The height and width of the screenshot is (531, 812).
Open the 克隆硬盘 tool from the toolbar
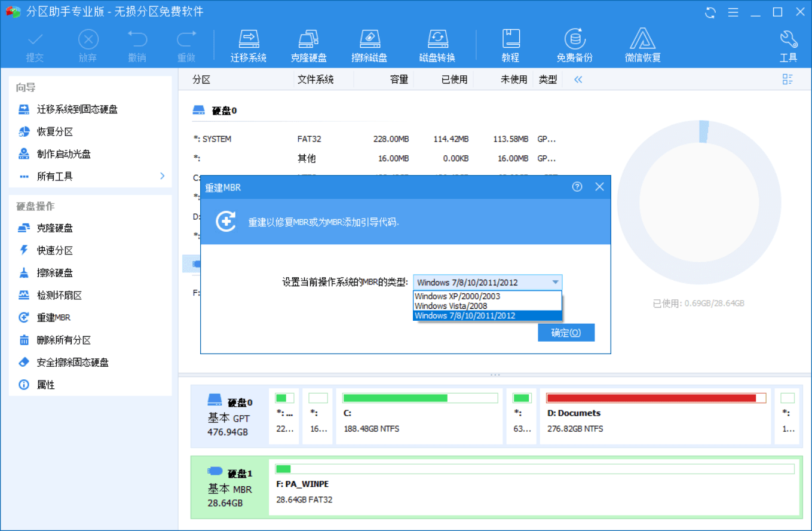308,45
